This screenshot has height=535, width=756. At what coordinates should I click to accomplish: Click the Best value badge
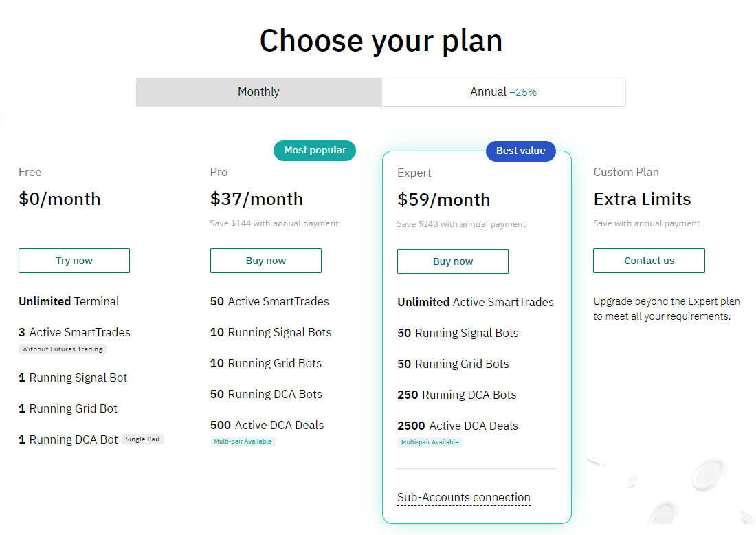[x=521, y=151]
